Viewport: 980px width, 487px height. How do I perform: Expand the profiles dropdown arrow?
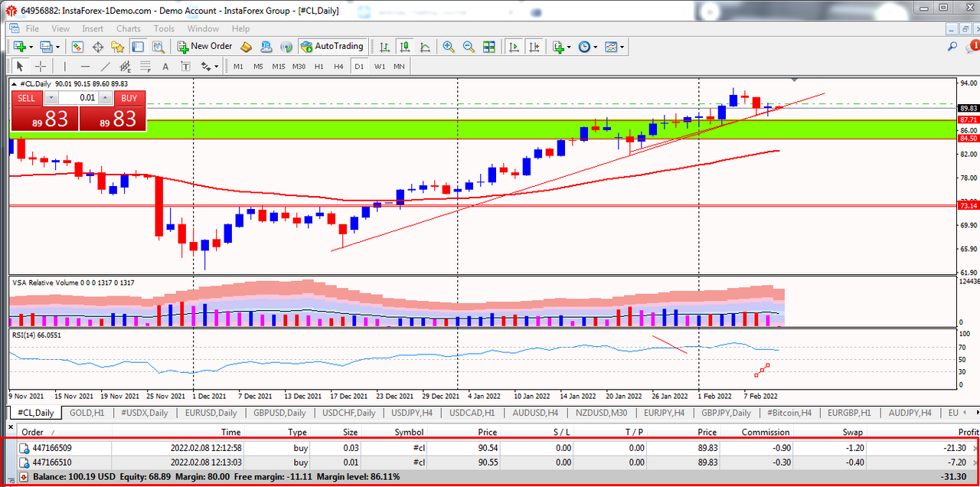point(58,47)
